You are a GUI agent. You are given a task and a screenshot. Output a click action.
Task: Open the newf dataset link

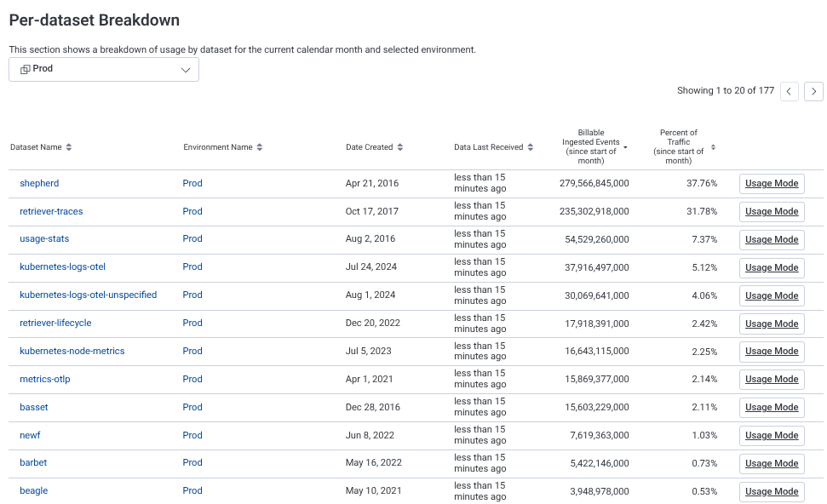32,435
